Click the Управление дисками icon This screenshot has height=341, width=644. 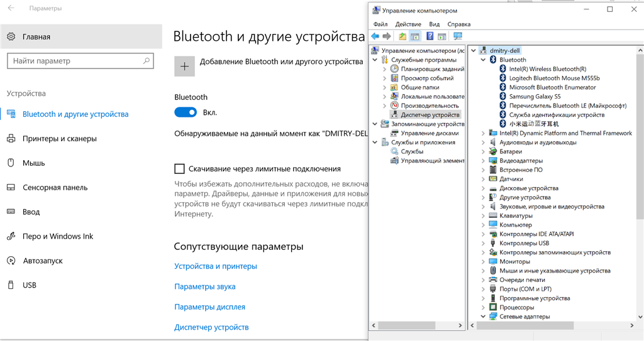click(x=394, y=133)
